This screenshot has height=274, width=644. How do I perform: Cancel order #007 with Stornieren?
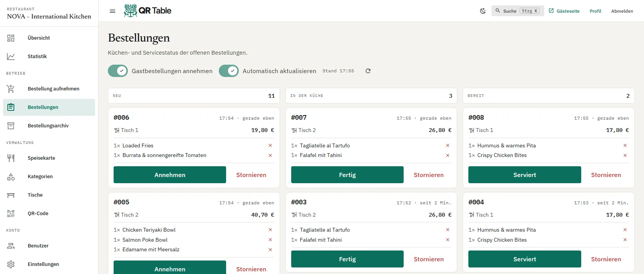429,175
